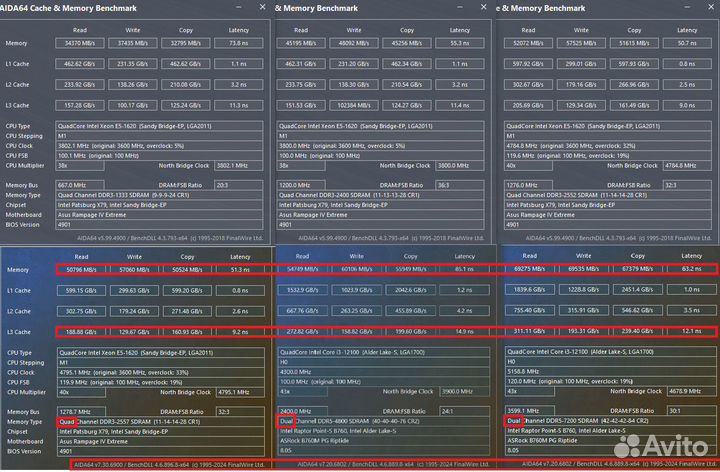
Task: Click the 37435 MB/s memory write value
Action: pyautogui.click(x=133, y=43)
